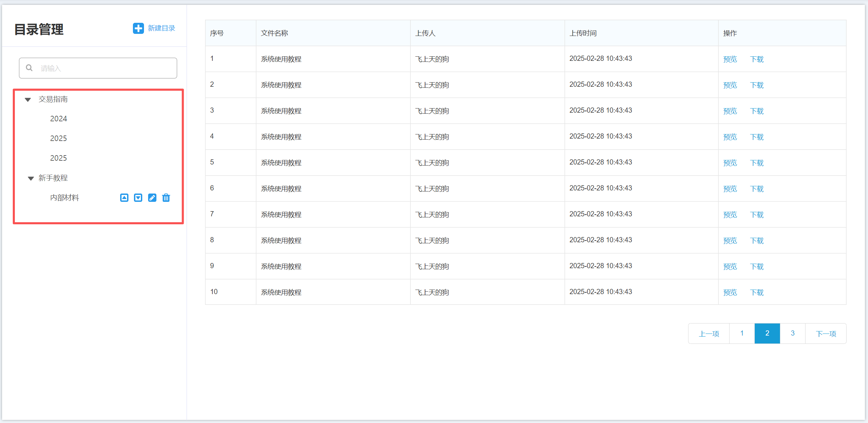Screen dimensions: 868x423
Task: Collapse the 交易指南 tree node
Action: 28,100
